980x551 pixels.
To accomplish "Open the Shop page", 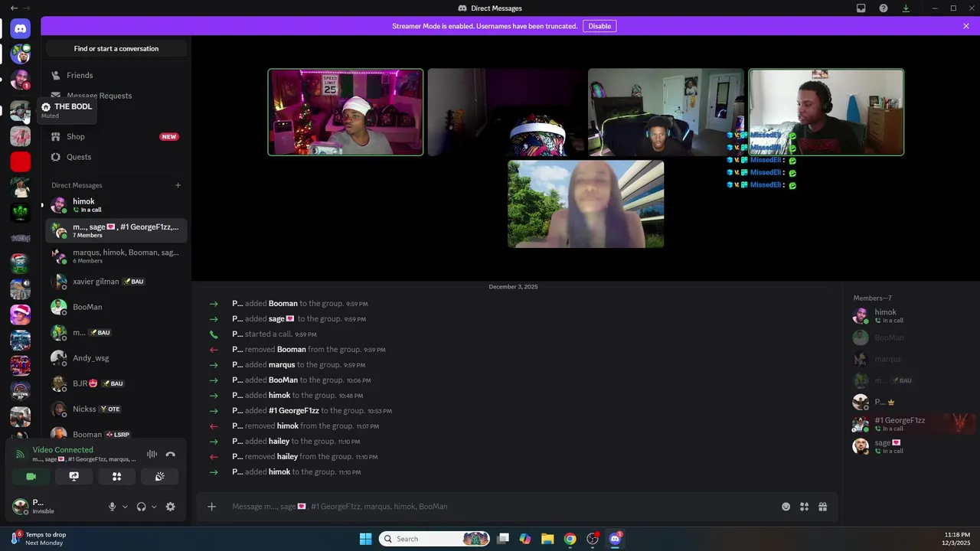I will pyautogui.click(x=116, y=136).
